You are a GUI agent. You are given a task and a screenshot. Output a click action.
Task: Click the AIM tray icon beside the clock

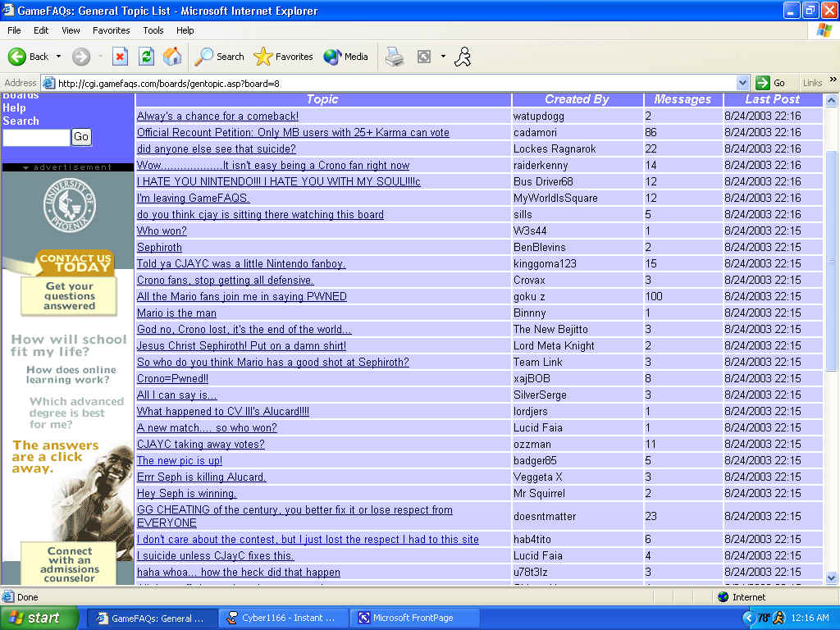coord(778,619)
